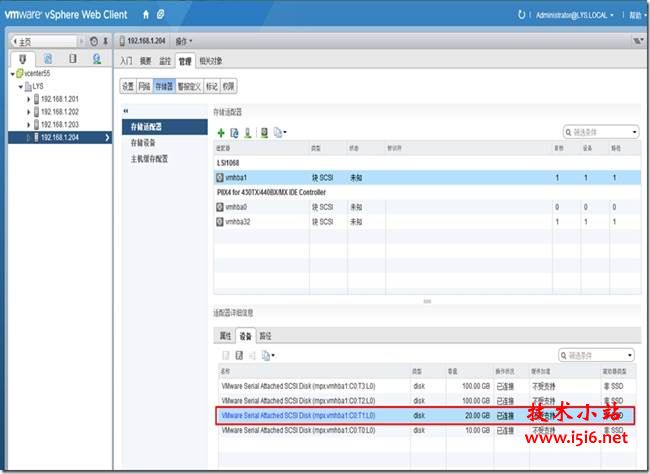650x474 pixels.
Task: Open the Administrator@LYS.LOCAL user menu
Action: click(x=574, y=15)
